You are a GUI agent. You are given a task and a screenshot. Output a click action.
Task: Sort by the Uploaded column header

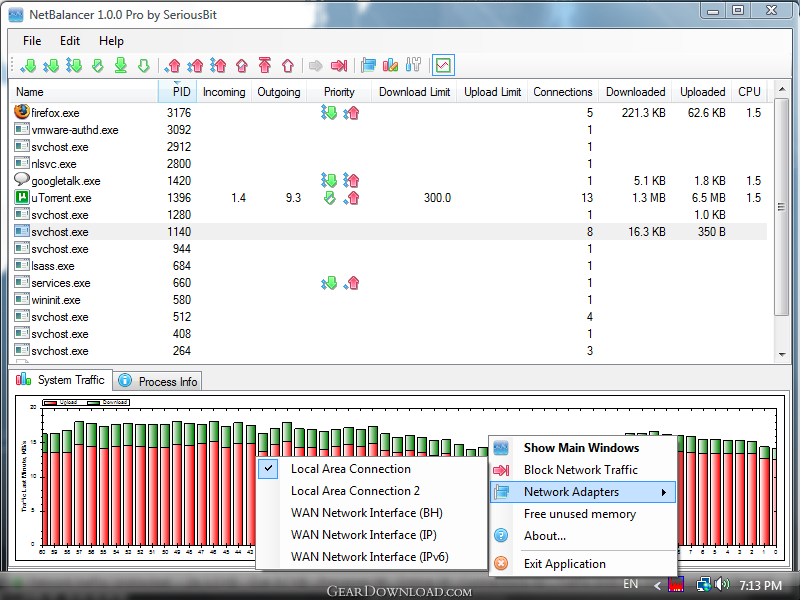(702, 92)
